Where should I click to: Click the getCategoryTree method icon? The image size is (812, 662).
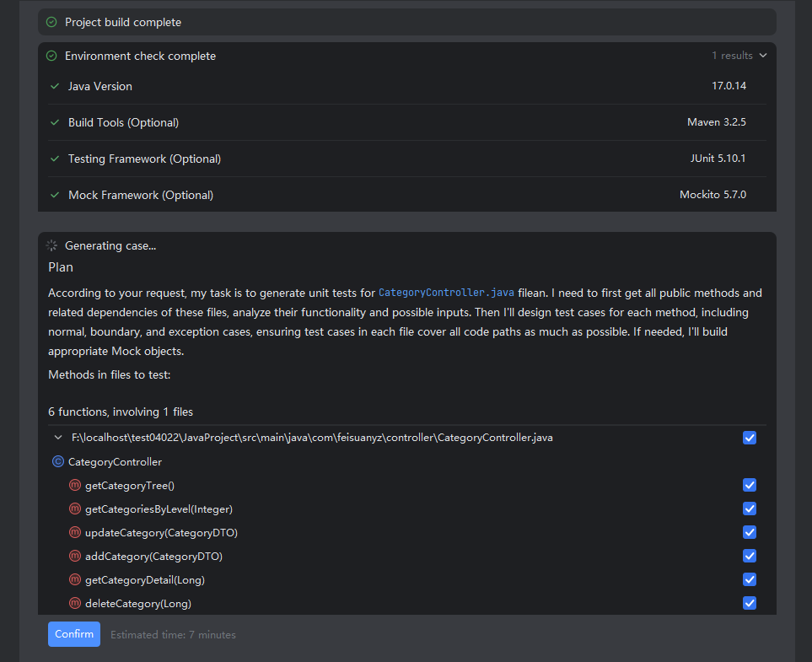point(75,486)
